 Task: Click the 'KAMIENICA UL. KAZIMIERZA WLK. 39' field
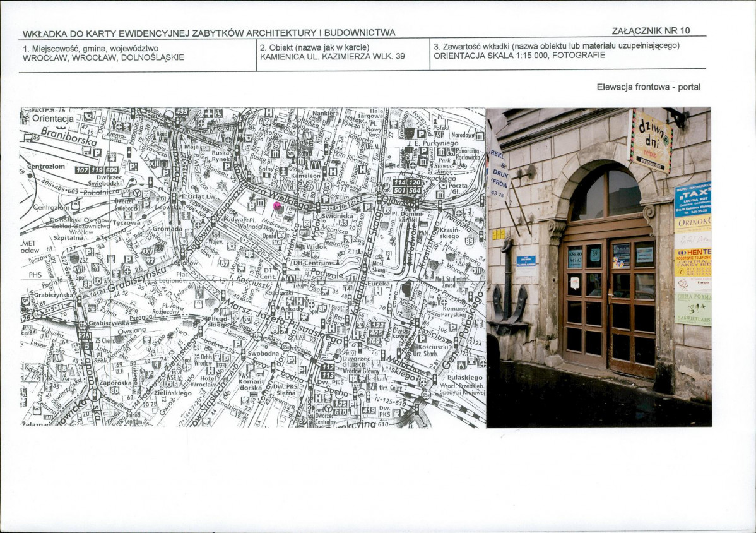[332, 56]
